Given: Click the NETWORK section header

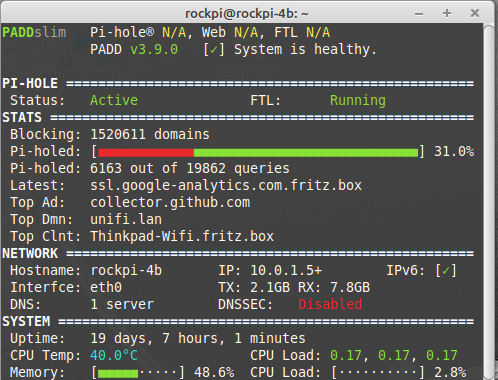Looking at the screenshot, I should point(30,253).
